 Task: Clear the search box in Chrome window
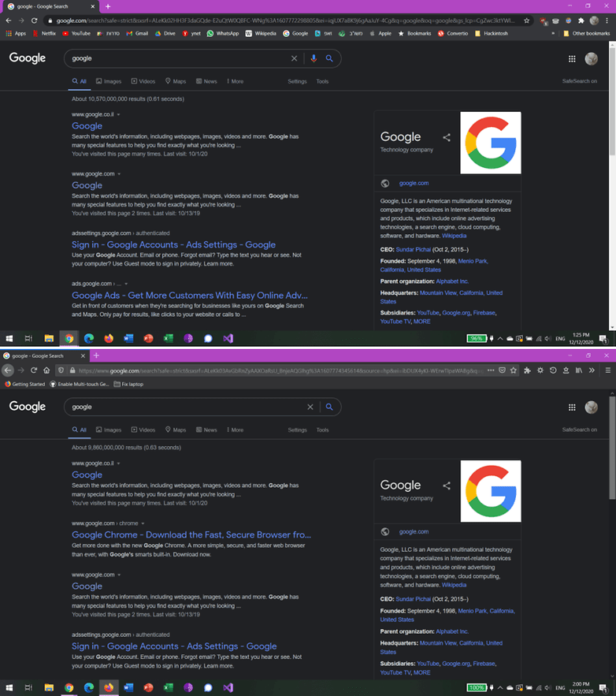(294, 58)
